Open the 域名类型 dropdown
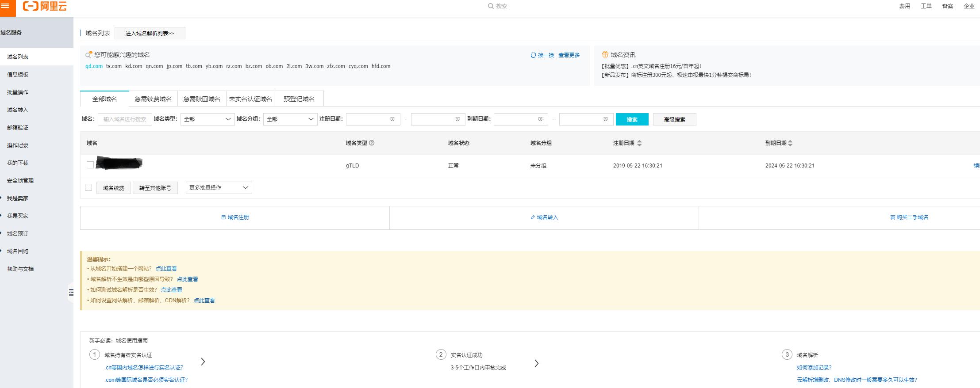 coord(208,119)
